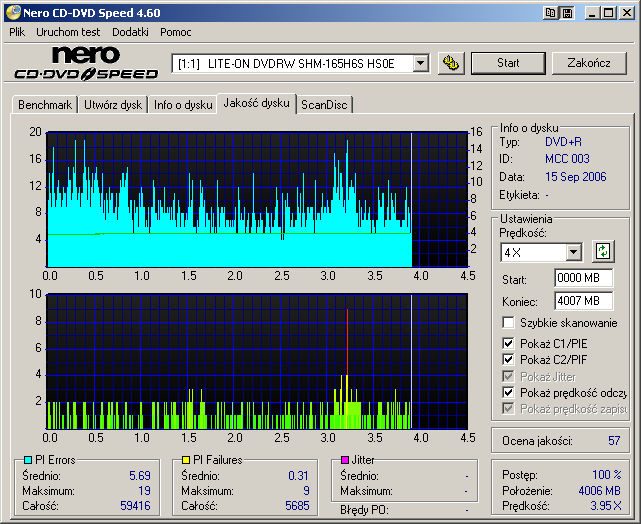This screenshot has width=641, height=524.
Task: Click the date value 15 Sep 2006
Action: tap(576, 177)
